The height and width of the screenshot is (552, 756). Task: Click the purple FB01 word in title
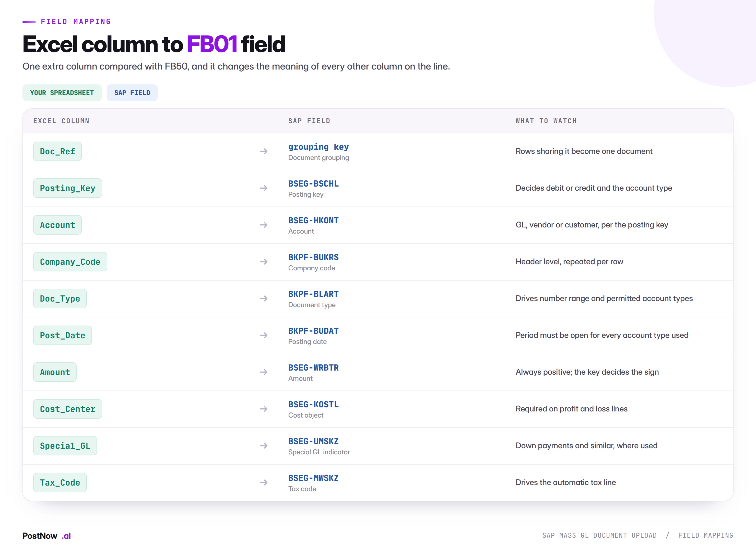pos(212,44)
